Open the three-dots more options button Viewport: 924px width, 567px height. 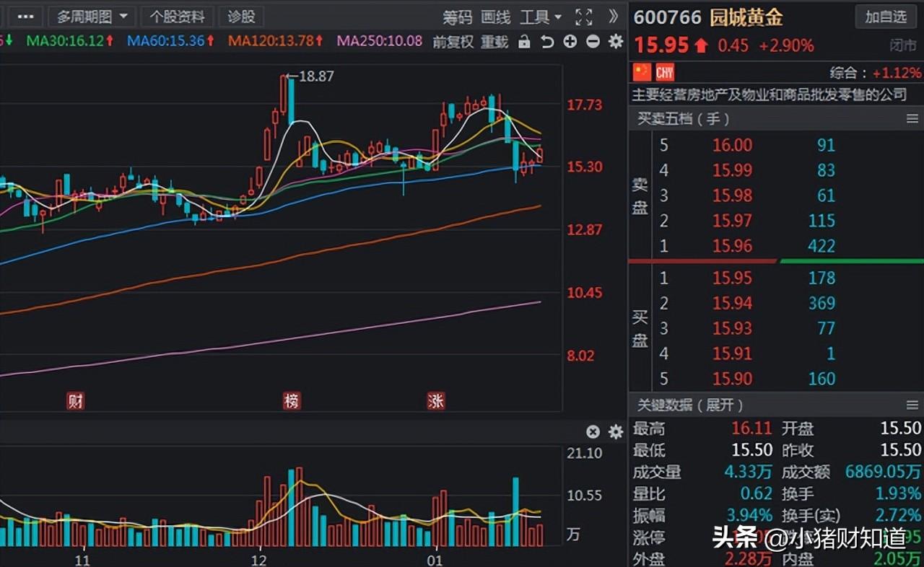point(25,17)
